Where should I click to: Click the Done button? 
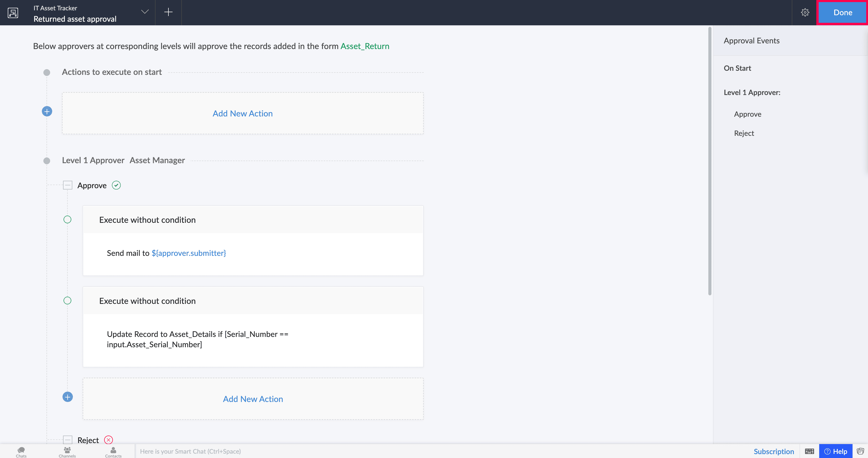point(842,12)
